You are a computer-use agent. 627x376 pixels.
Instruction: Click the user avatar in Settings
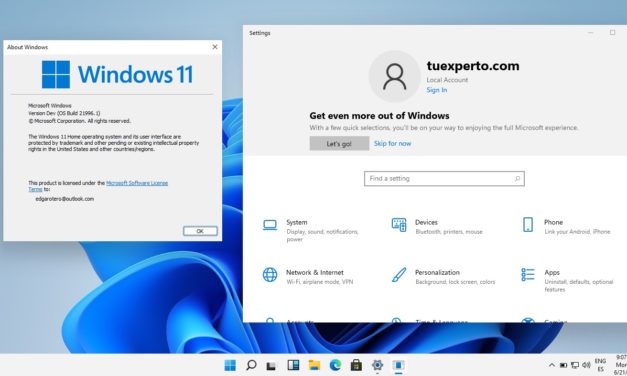(x=394, y=76)
